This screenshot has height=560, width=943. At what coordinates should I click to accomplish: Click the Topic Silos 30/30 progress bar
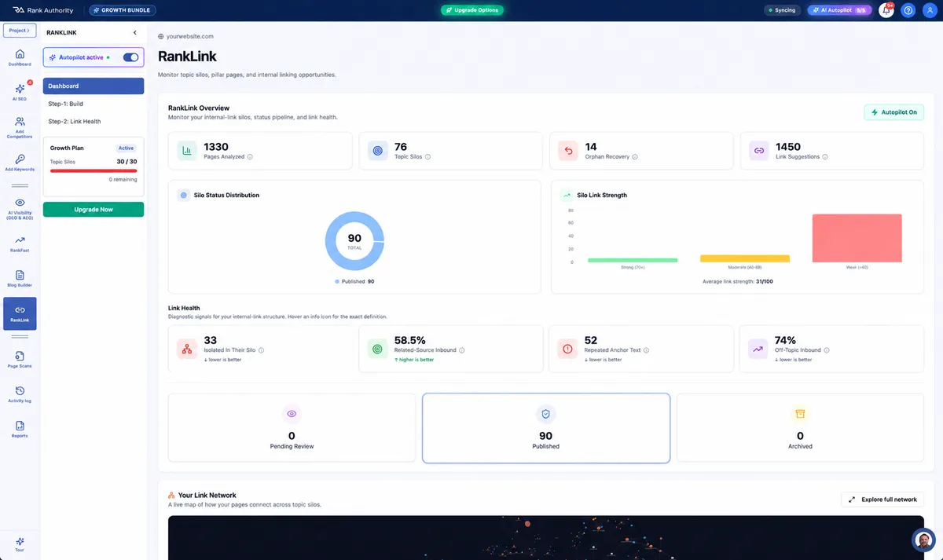pyautogui.click(x=94, y=170)
